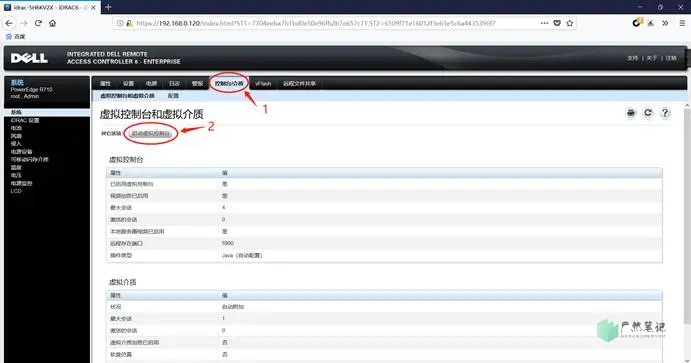The image size is (691, 363).
Task: Click the 最大会话 value 4 in 虚拟控制台
Action: 223,207
